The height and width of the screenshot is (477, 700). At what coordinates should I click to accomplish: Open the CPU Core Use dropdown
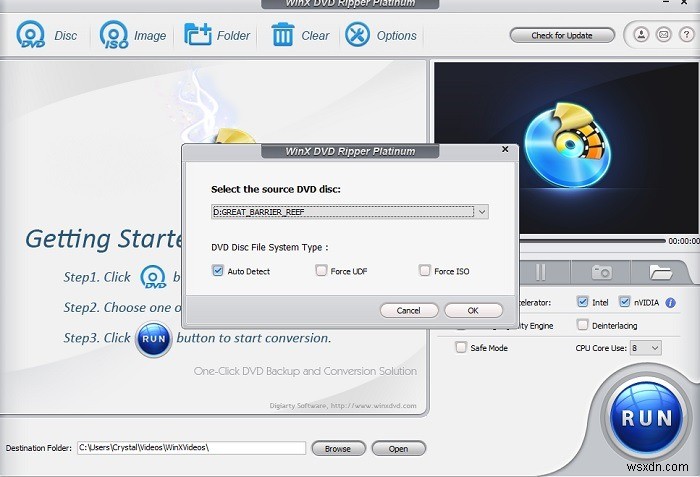point(646,348)
